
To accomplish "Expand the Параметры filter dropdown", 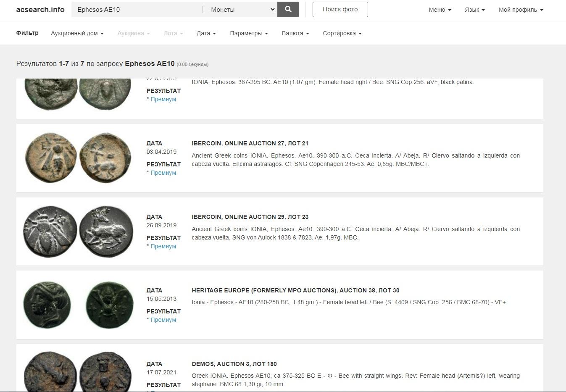I will 249,33.
